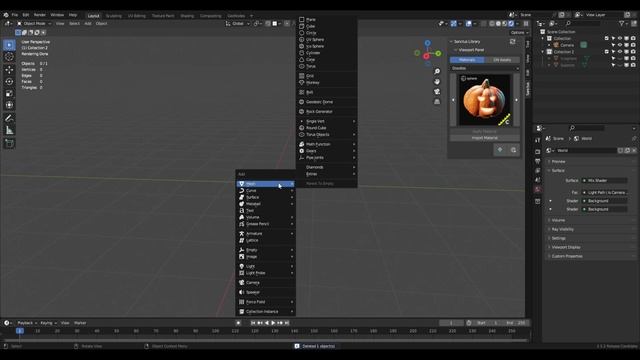The image size is (640, 360).
Task: Toggle Collection visibility eye in outliner
Action: click(620, 38)
